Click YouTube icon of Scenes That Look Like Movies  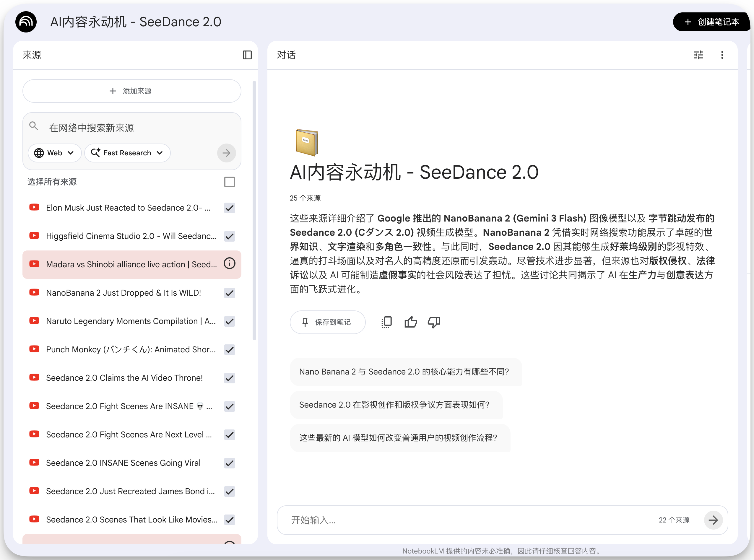click(x=34, y=519)
